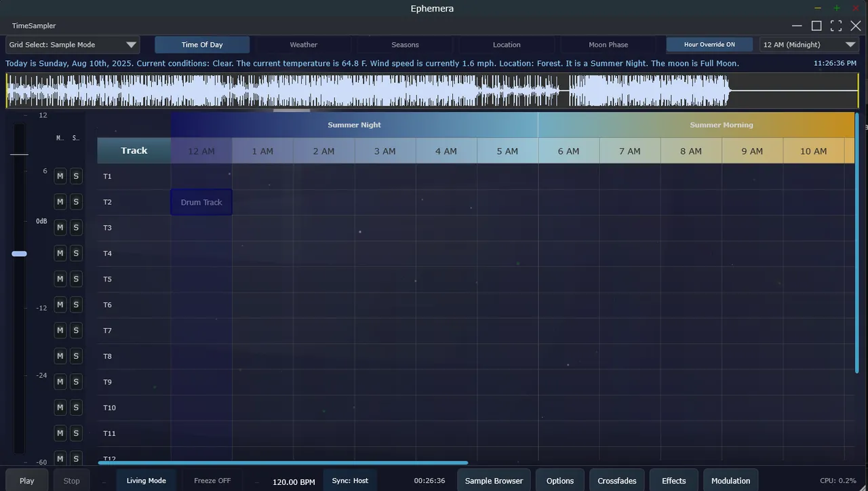Open the Sync: Host selector
The height and width of the screenshot is (491, 868).
point(350,481)
